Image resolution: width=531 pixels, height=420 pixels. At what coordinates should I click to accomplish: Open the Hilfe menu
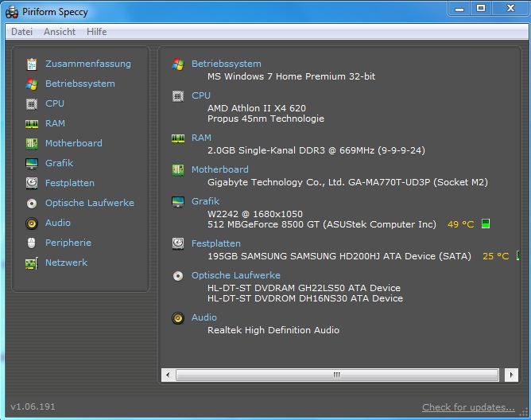point(96,32)
